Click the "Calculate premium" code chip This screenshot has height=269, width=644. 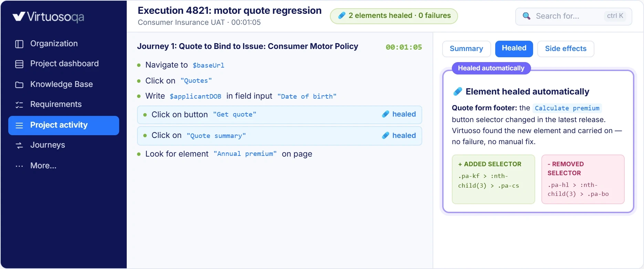567,108
